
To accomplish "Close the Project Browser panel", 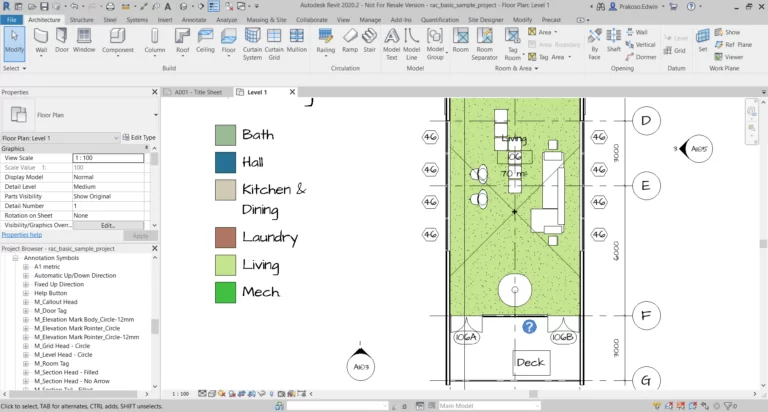I will click(x=154, y=248).
